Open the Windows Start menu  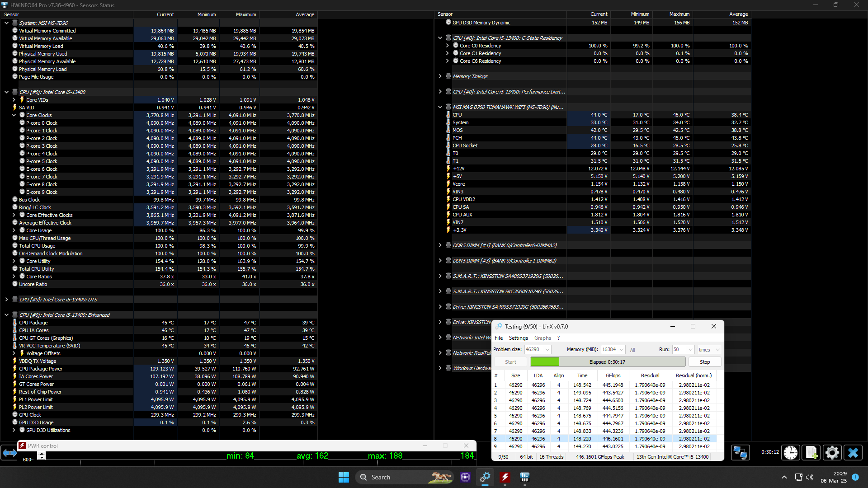click(344, 477)
